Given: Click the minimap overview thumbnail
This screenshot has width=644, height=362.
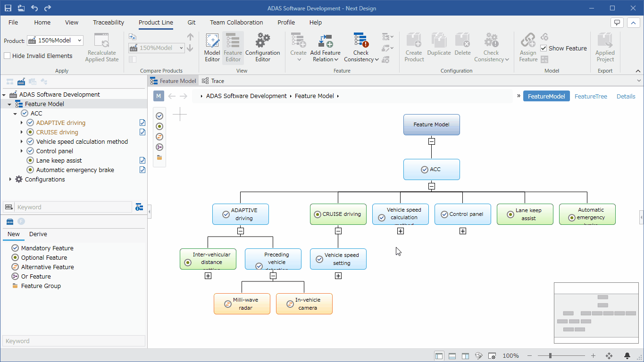Looking at the screenshot, I should tap(595, 313).
